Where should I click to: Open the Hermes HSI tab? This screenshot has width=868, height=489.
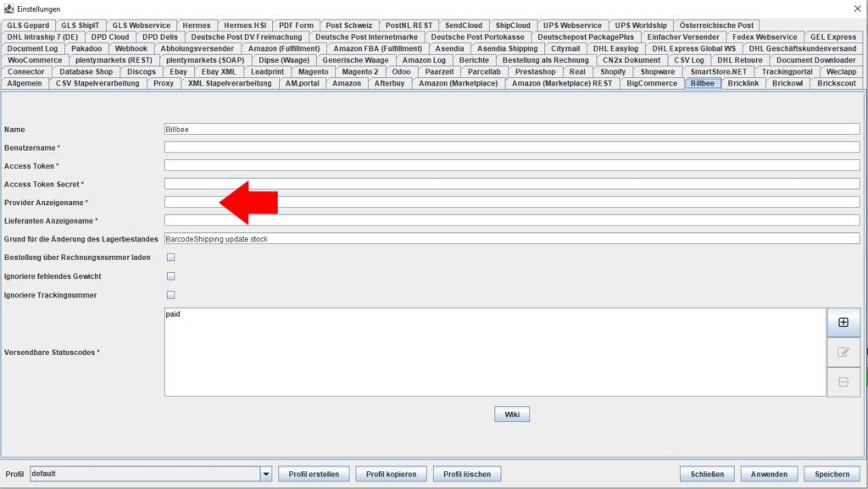click(245, 25)
